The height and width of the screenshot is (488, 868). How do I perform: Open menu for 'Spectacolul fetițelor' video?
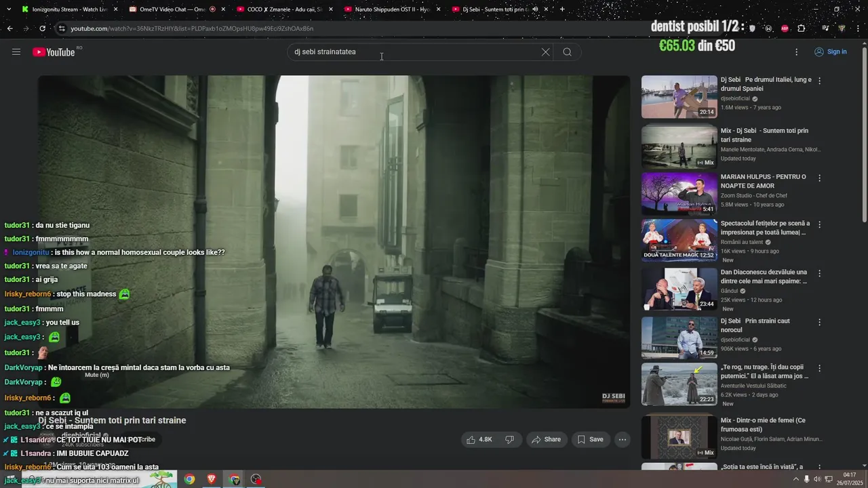(x=819, y=224)
